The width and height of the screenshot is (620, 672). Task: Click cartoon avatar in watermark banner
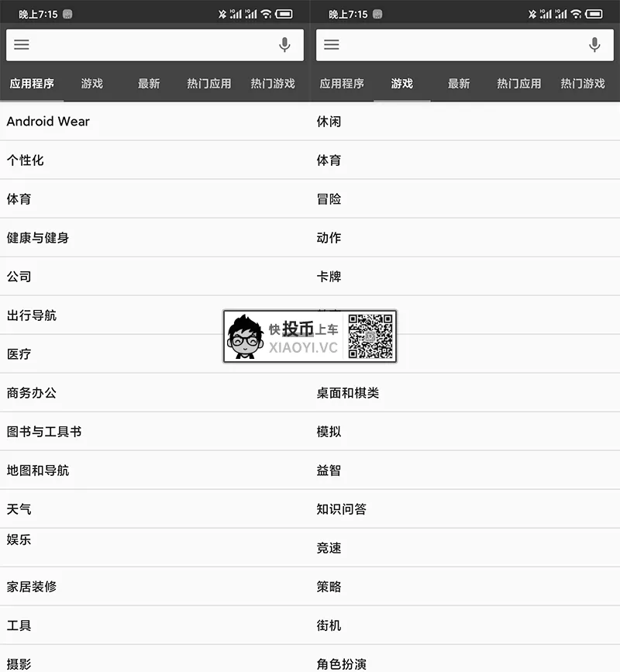pyautogui.click(x=245, y=337)
